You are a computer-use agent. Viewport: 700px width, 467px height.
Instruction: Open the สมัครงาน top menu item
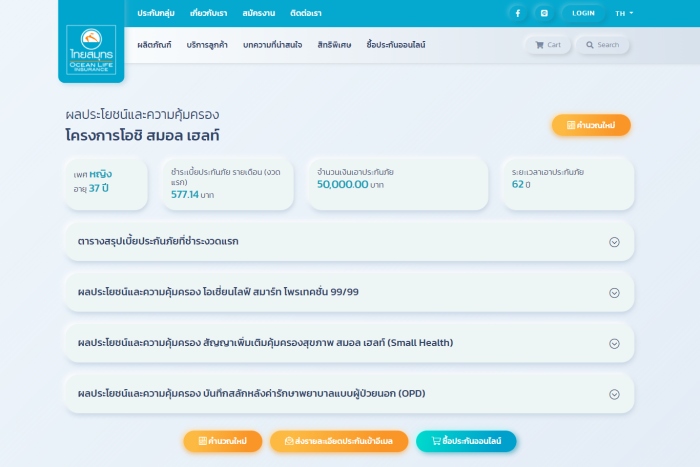coord(258,13)
